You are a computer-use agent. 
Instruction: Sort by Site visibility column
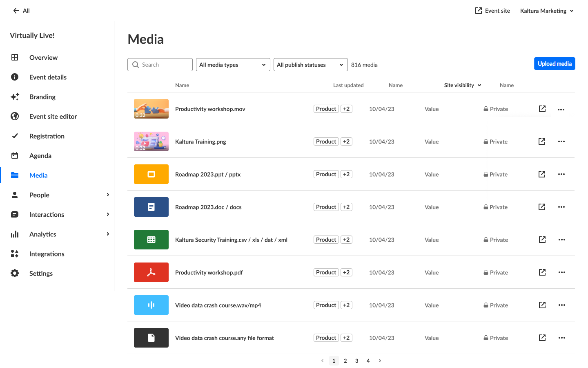coord(463,85)
